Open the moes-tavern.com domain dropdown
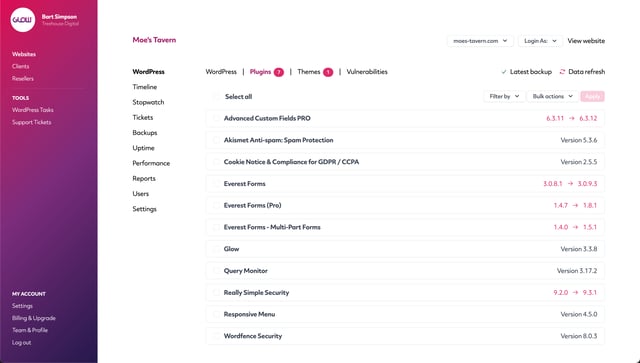This screenshot has width=640, height=363. (480, 41)
